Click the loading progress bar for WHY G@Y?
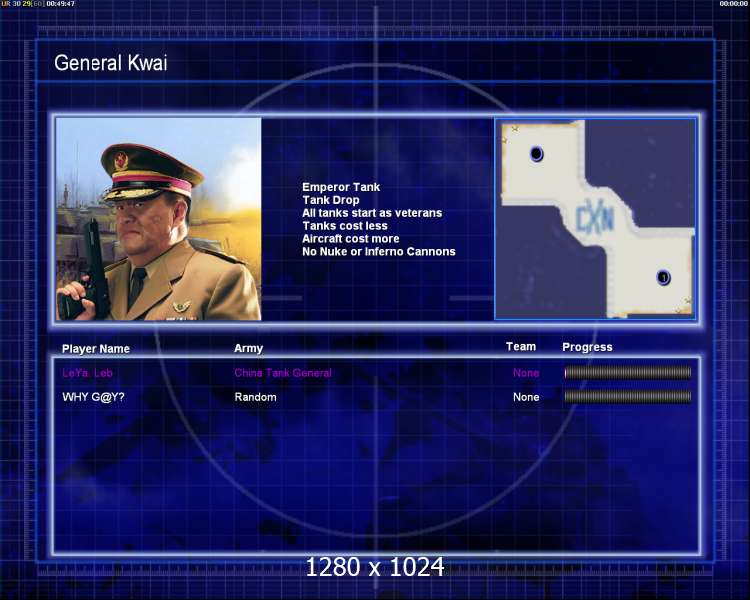The image size is (750, 600). point(628,396)
